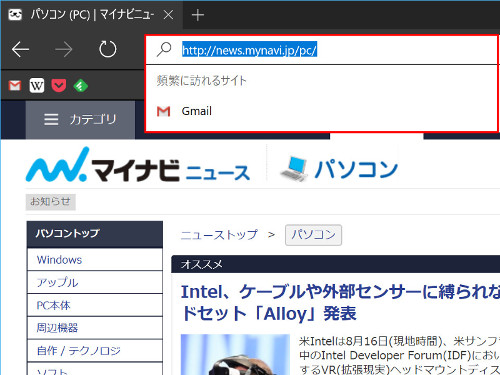The width and height of the screenshot is (500, 375).
Task: Click the ニューストップ breadcrumb link
Action: (219, 235)
